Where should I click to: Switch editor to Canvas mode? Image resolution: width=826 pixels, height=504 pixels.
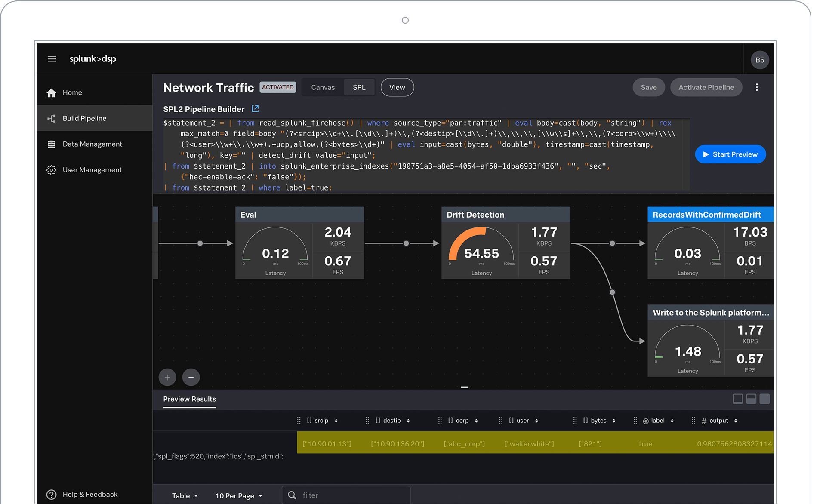[x=323, y=87]
